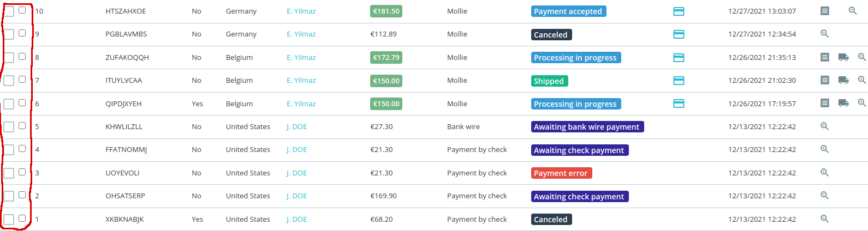Viewport: 868px width, 231px height.
Task: Tick the checkbox for order HTSZAHXOE
Action: 22,10
